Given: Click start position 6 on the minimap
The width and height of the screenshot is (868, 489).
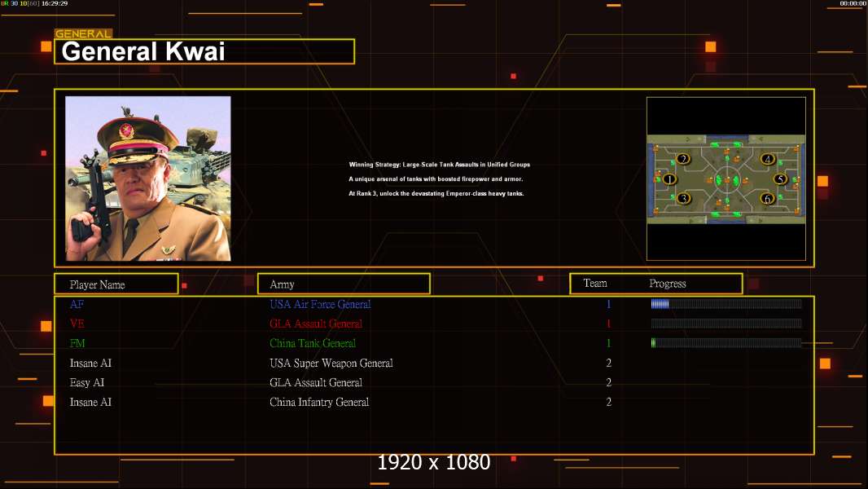Looking at the screenshot, I should coord(767,198).
